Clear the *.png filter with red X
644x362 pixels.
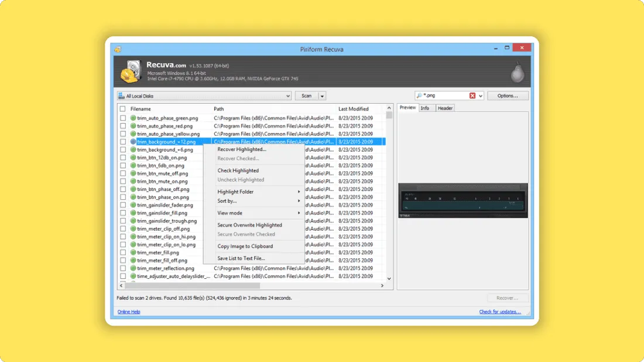(x=472, y=95)
